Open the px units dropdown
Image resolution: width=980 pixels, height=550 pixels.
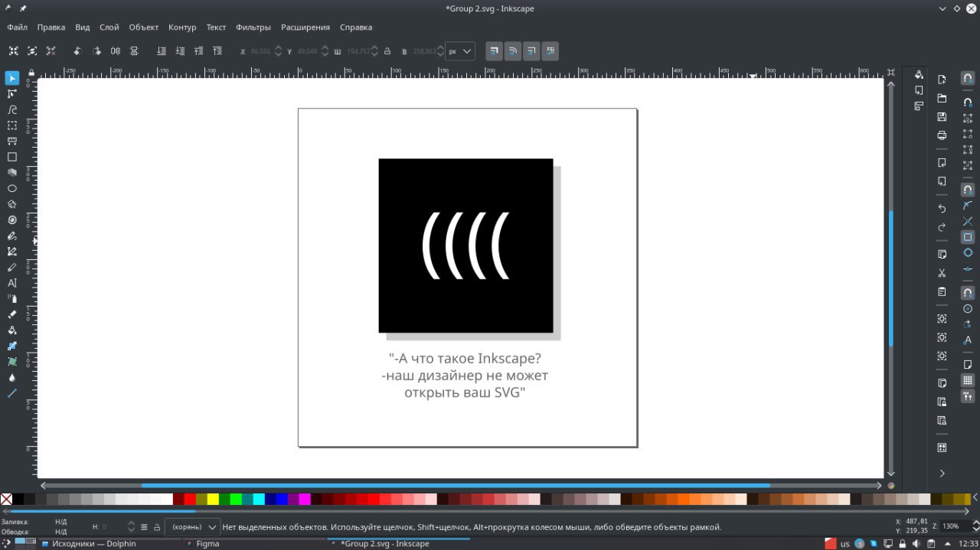pyautogui.click(x=460, y=51)
